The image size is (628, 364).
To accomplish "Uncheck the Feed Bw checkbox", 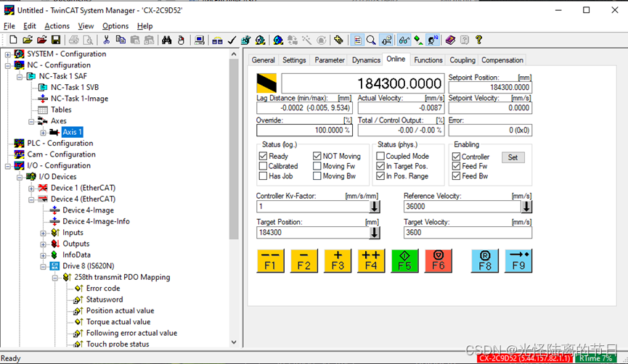I will coord(456,176).
